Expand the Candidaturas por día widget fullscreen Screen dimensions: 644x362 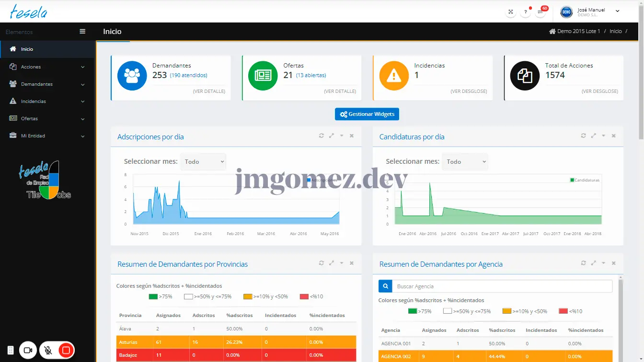tap(594, 136)
